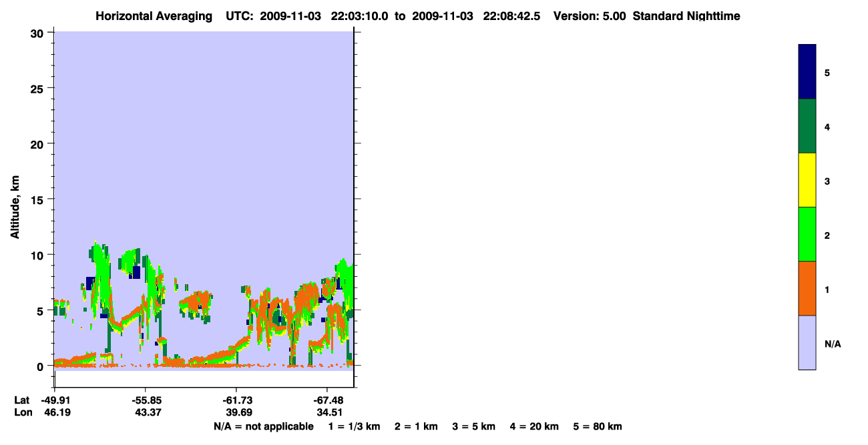Click the yellow color bar segment labeled 3
Image resolution: width=868 pixels, height=445 pixels.
(807, 180)
